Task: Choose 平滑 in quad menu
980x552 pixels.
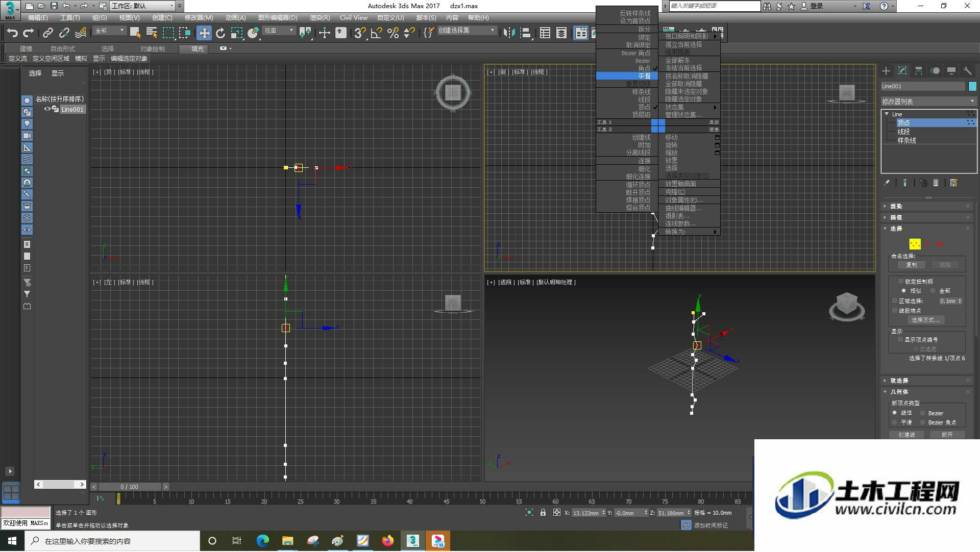Action: click(x=627, y=76)
